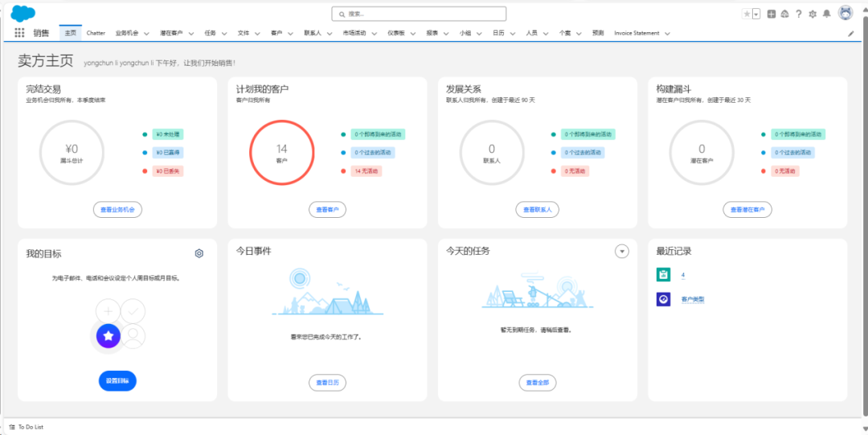Open the setup gear icon
This screenshot has width=868, height=435.
point(813,14)
